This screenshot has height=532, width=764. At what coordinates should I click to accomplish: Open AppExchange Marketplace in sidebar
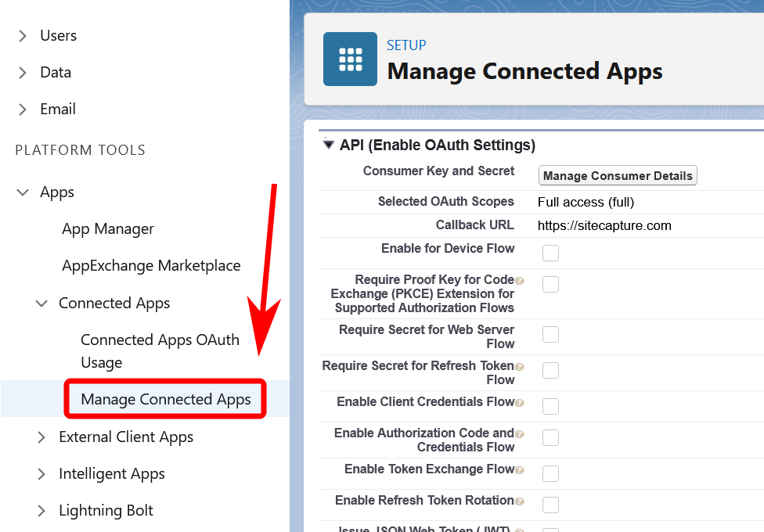(151, 265)
